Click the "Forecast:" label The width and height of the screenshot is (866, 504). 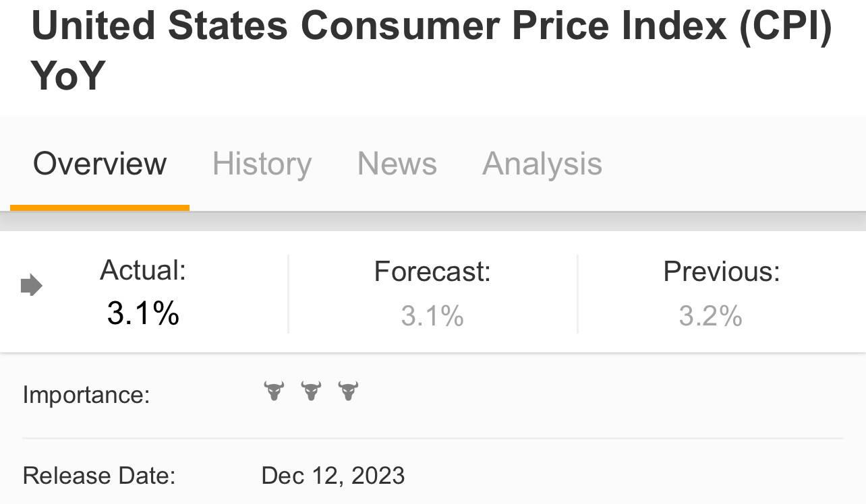click(x=432, y=272)
